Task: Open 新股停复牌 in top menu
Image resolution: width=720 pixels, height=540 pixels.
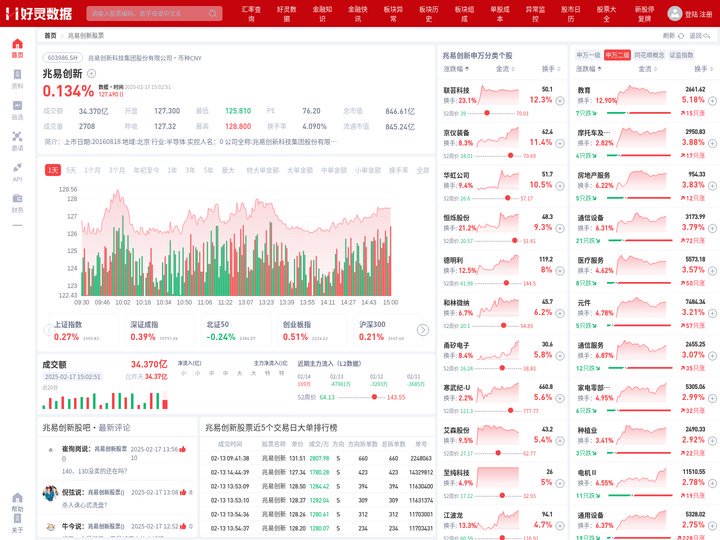Action: point(645,14)
